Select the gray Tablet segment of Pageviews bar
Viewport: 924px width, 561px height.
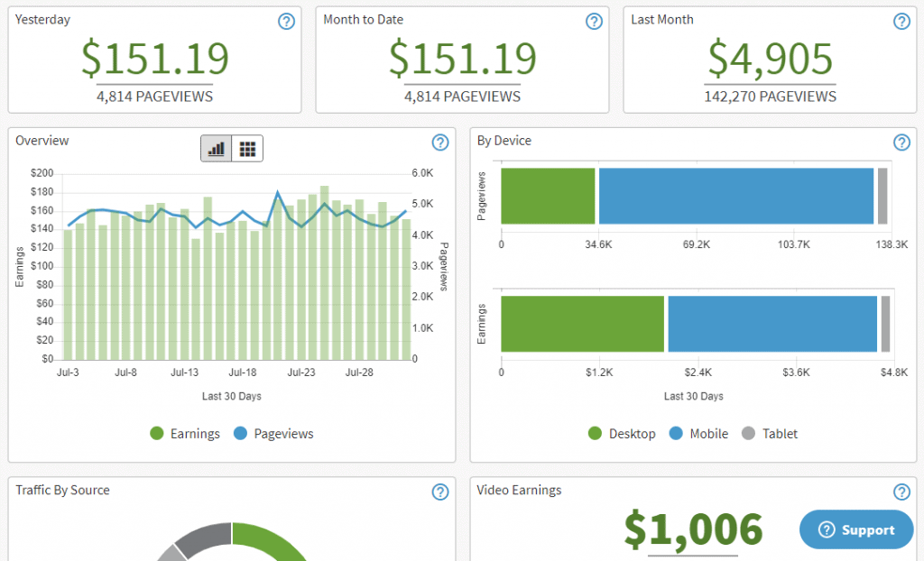click(882, 197)
